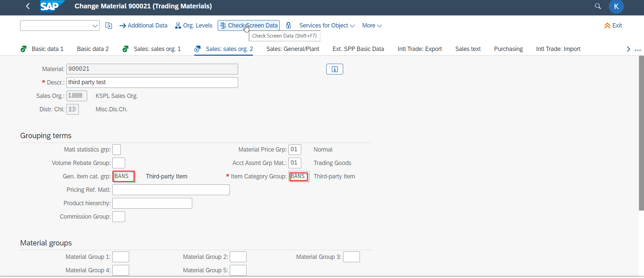Expand the command field dropdown
644x278 pixels.
(95, 26)
